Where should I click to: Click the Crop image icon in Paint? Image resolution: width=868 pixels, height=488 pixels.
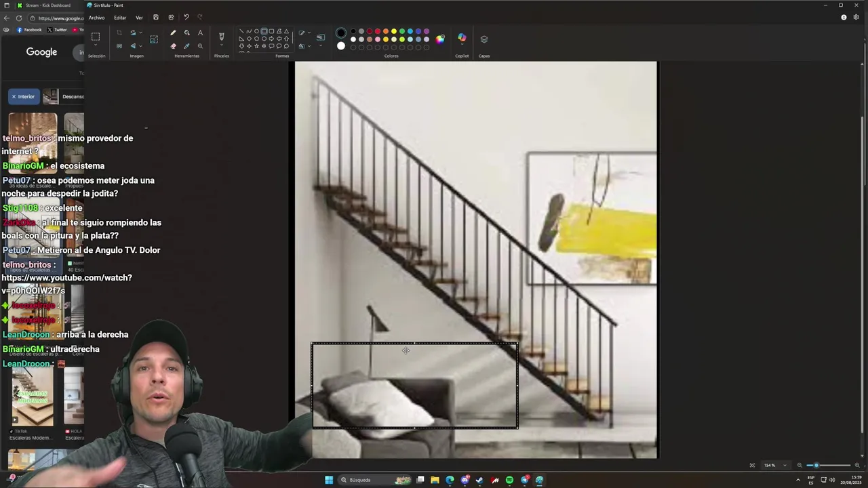pos(119,33)
